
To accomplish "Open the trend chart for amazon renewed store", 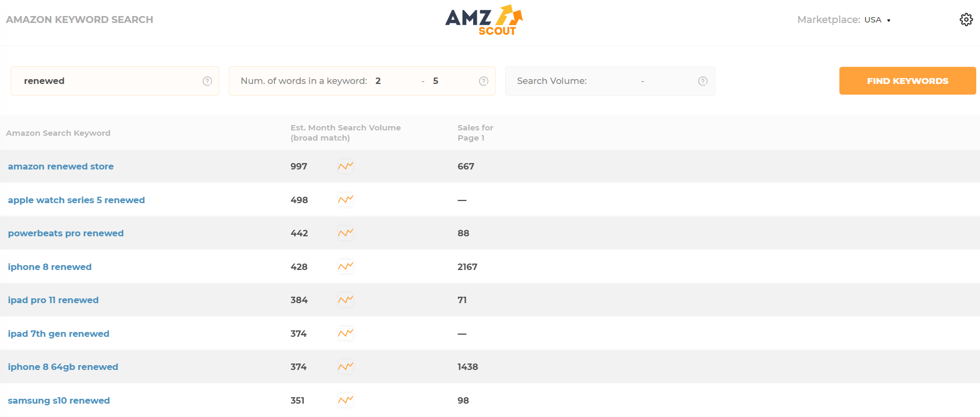I will (345, 166).
